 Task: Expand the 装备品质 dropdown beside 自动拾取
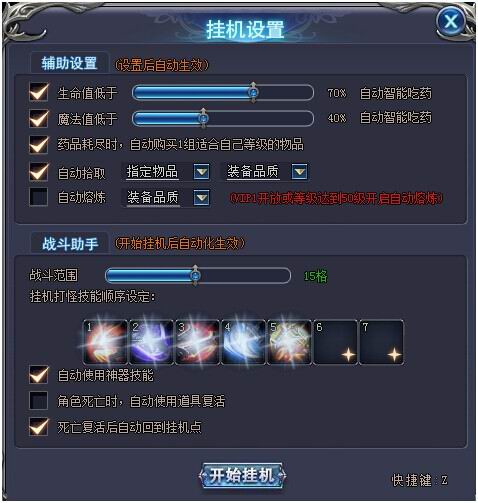299,172
